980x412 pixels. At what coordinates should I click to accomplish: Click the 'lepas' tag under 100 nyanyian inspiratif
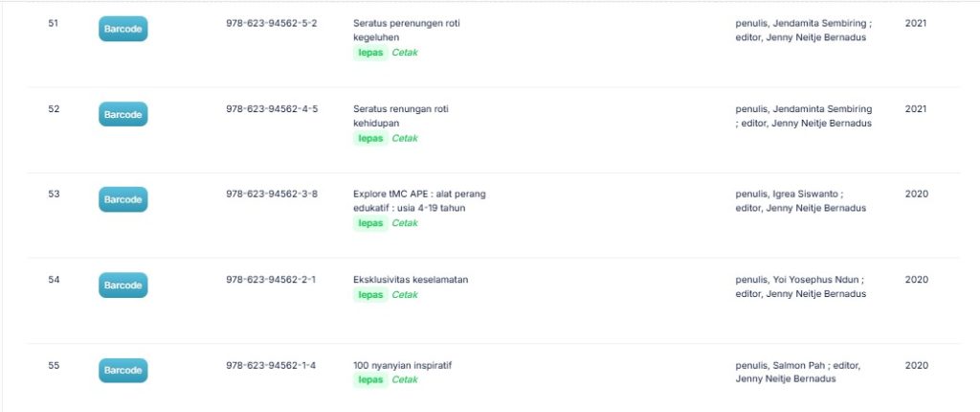370,380
